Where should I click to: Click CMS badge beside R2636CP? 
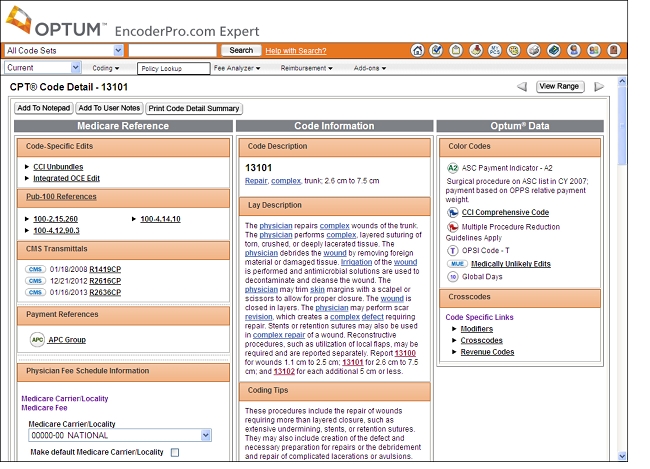point(35,292)
